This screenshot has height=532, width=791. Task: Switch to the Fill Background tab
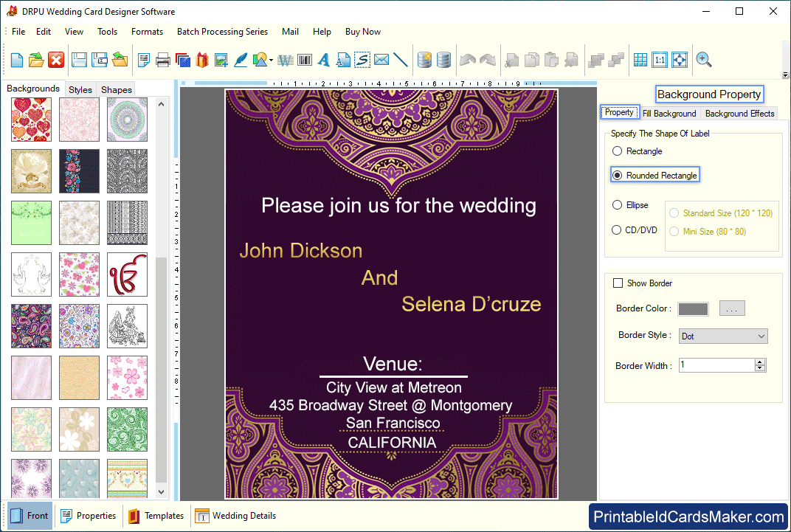point(669,114)
